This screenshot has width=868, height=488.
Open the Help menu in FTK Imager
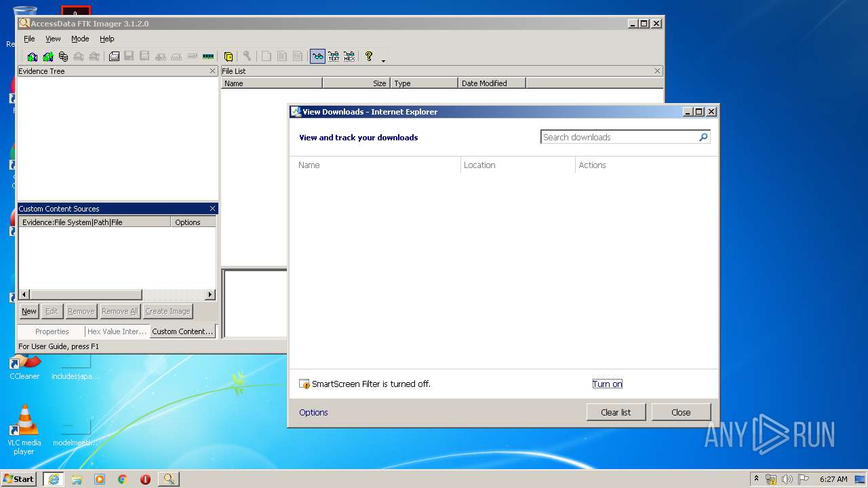point(107,39)
